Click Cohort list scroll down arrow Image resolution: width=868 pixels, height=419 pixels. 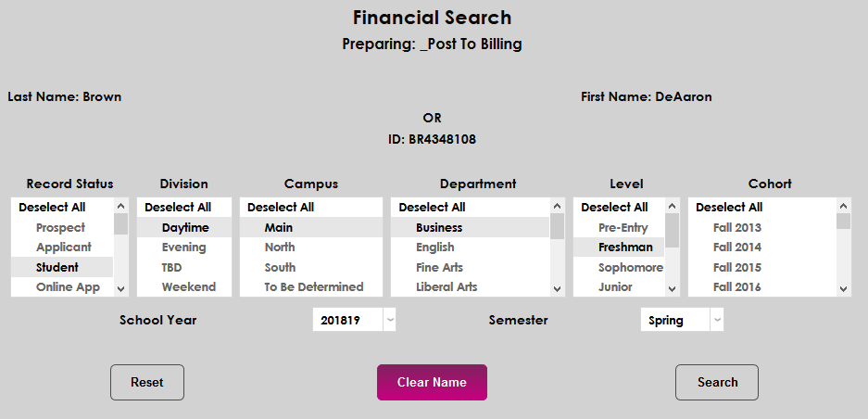coord(843,288)
